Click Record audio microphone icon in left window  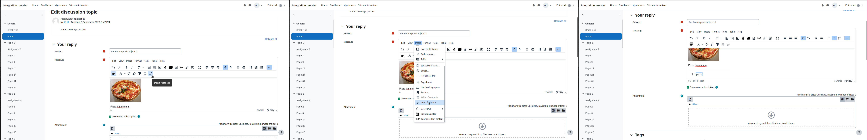click(165, 68)
